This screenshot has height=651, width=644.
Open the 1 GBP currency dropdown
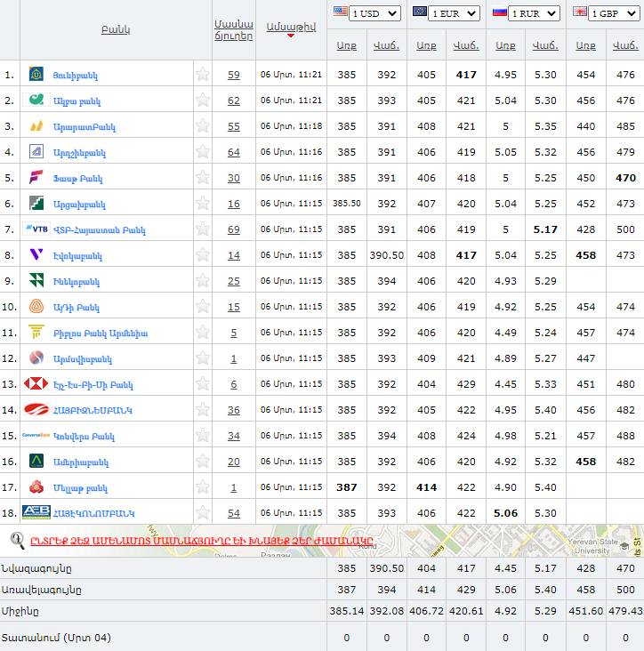[614, 13]
